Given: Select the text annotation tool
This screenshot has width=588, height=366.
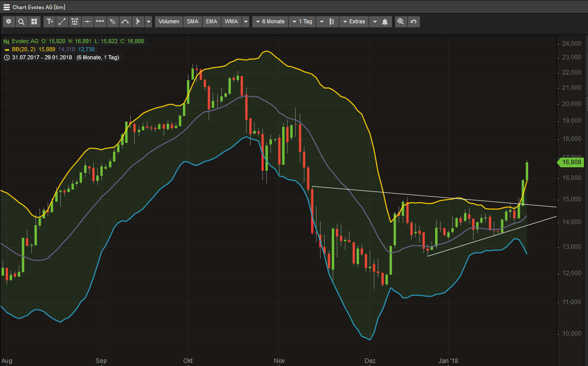Looking at the screenshot, I should point(50,22).
